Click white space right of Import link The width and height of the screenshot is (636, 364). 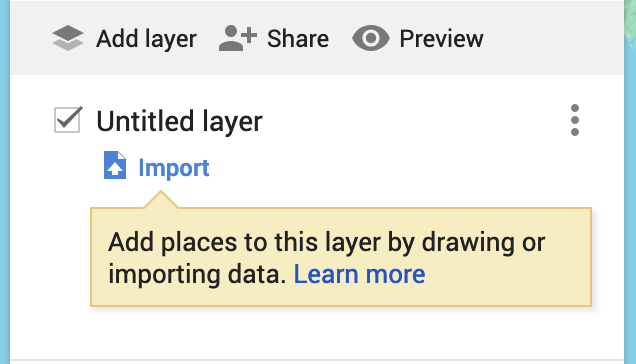coord(385,168)
